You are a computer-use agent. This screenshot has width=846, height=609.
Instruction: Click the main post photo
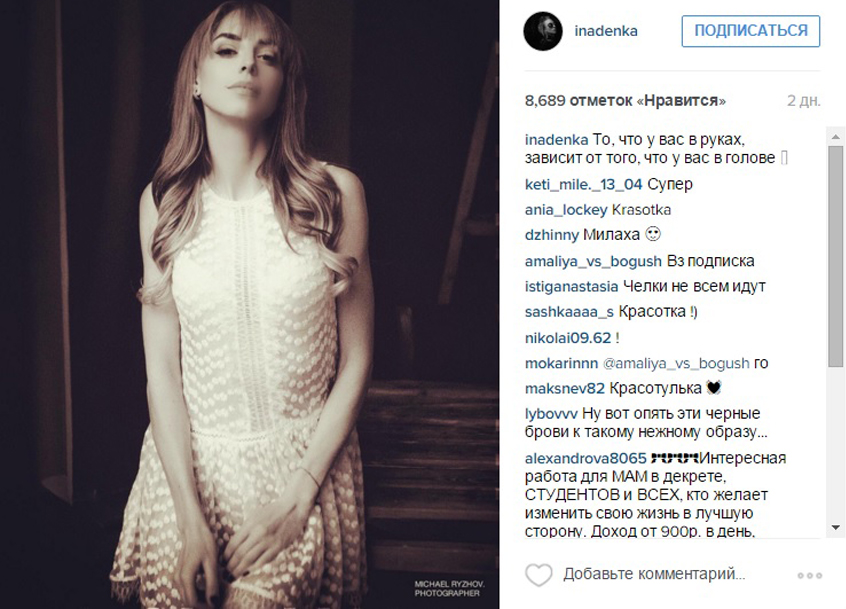[x=249, y=304]
